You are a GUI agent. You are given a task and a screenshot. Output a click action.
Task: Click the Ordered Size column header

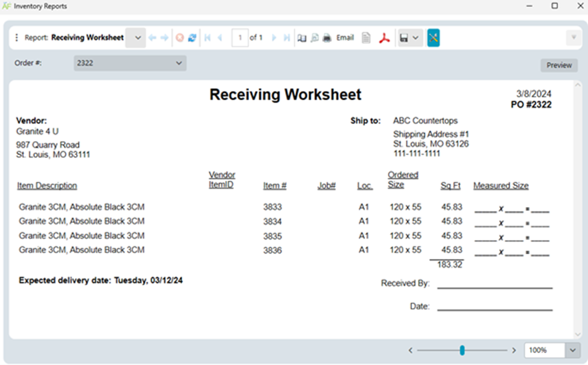tap(403, 180)
